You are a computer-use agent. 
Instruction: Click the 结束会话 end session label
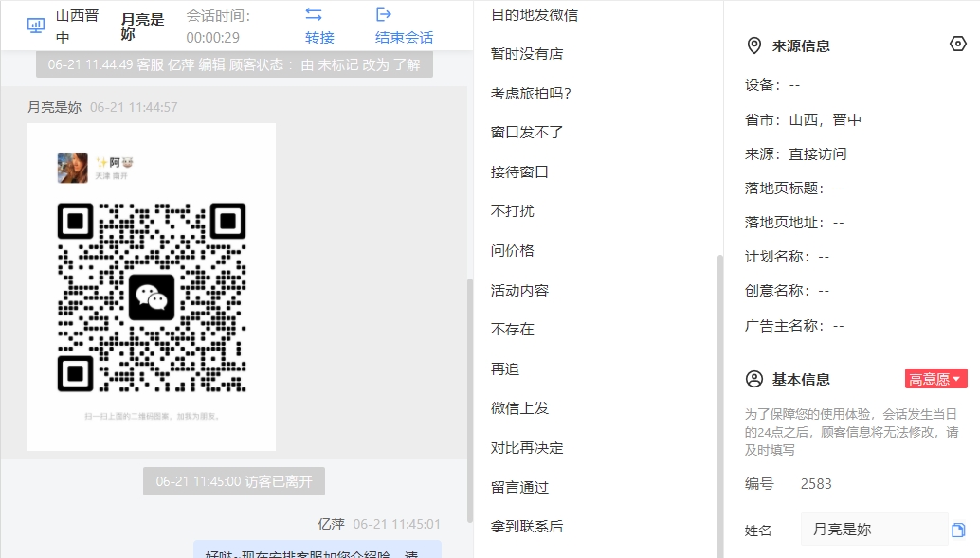click(x=405, y=38)
